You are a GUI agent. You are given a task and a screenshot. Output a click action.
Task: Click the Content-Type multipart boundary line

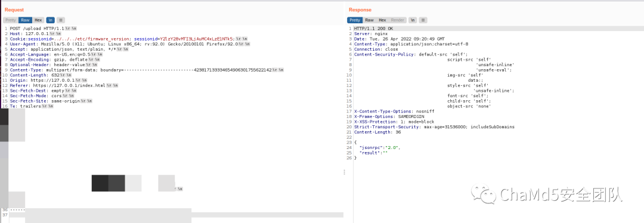coord(147,70)
